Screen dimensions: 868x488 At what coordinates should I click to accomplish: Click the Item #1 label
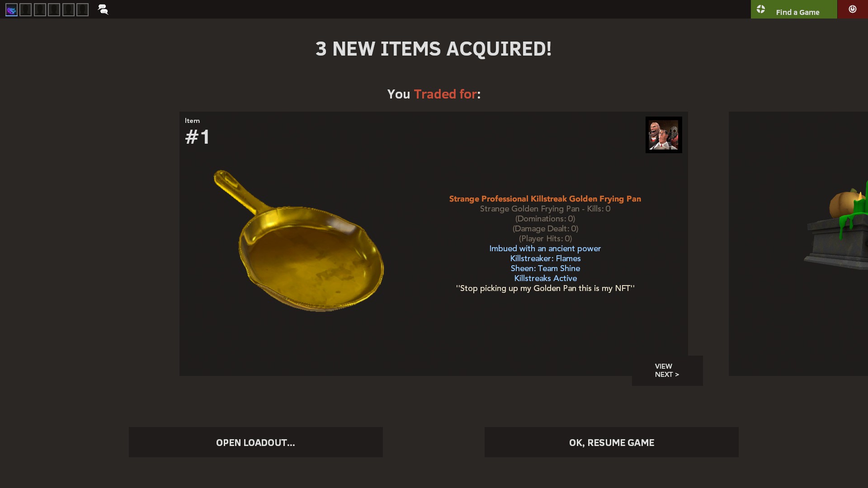coord(198,132)
